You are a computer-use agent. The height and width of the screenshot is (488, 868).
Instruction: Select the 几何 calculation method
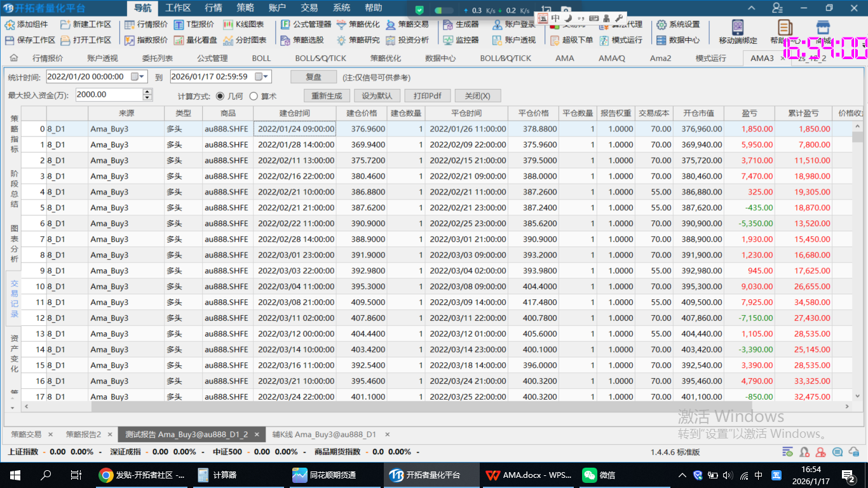point(220,96)
